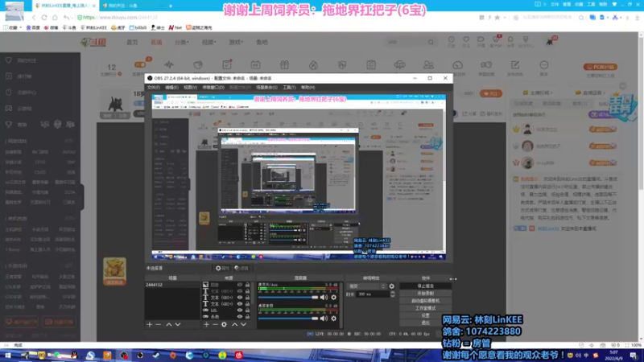Mute the desktop audio in OBS mixer
Viewport: 644px width, 362px height.
point(324,318)
